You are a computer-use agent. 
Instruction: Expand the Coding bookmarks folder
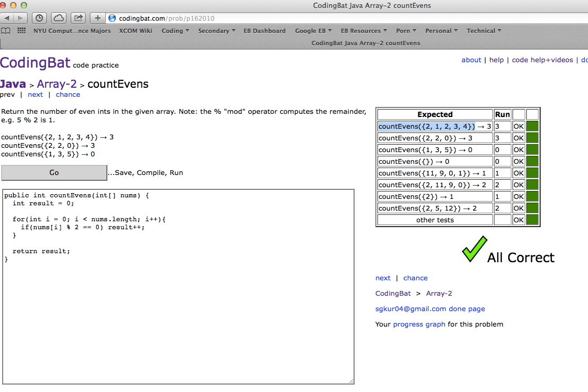pyautogui.click(x=175, y=31)
